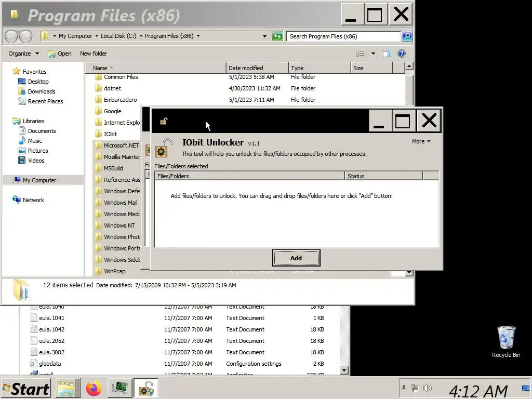Click the Search Program Files (x86) field
Screen dimensions: 532x399
tap(343, 36)
